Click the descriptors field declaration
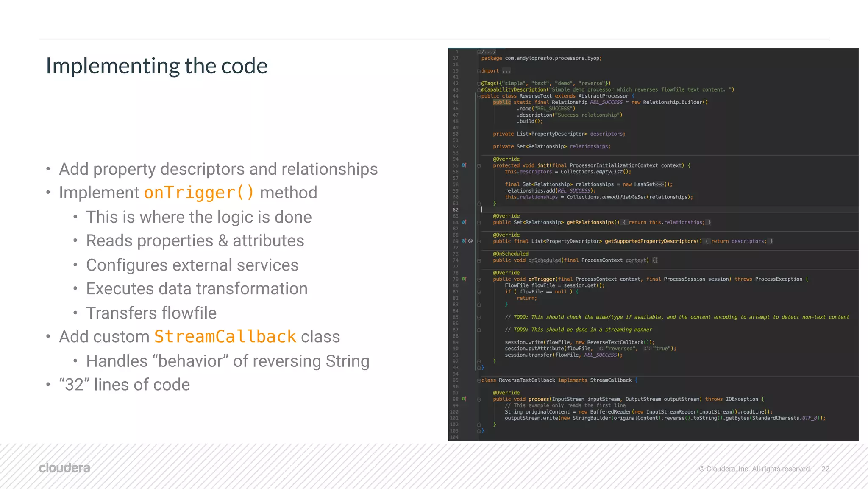This screenshot has width=868, height=489. tap(559, 134)
